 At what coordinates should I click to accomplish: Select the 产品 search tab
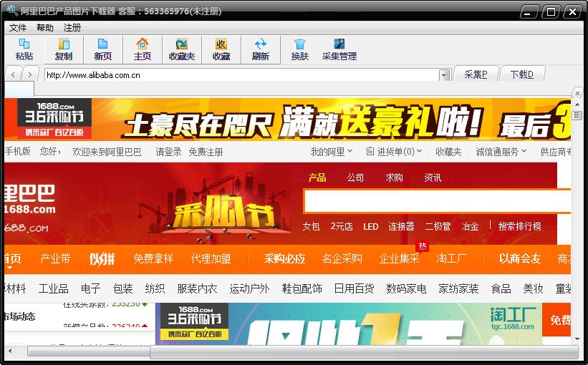(x=317, y=177)
